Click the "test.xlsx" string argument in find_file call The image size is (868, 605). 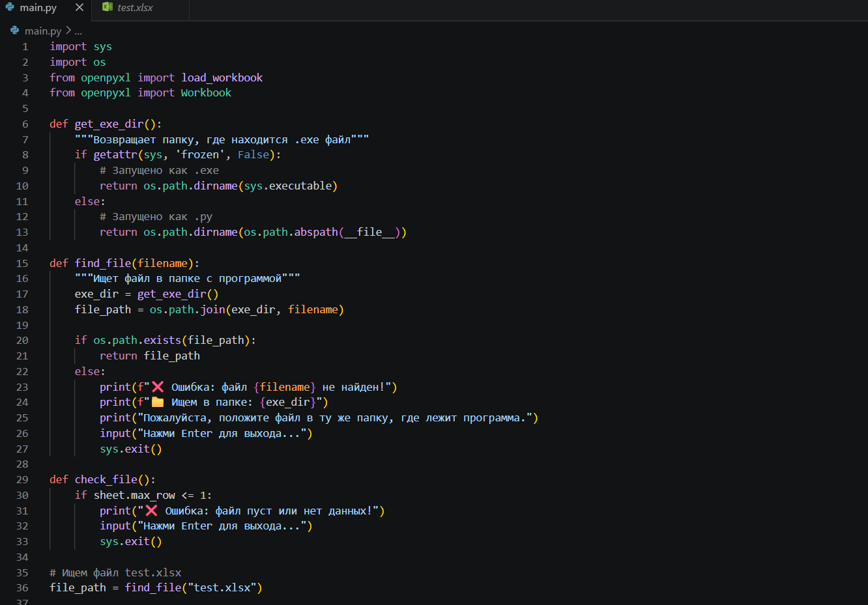pos(222,587)
